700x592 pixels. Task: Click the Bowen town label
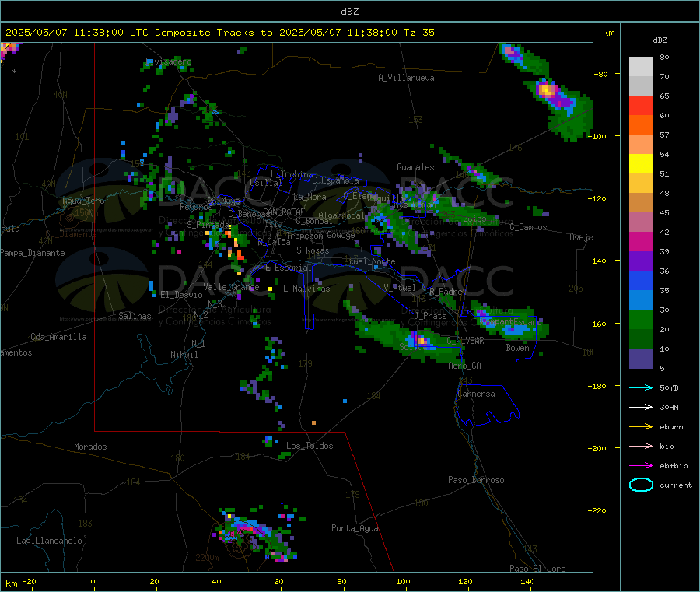[x=517, y=348]
